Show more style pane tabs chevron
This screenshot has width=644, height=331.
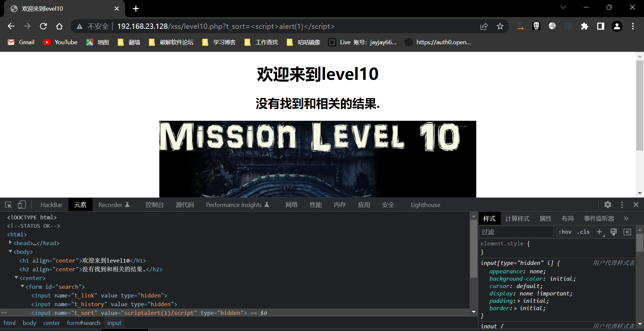click(626, 218)
